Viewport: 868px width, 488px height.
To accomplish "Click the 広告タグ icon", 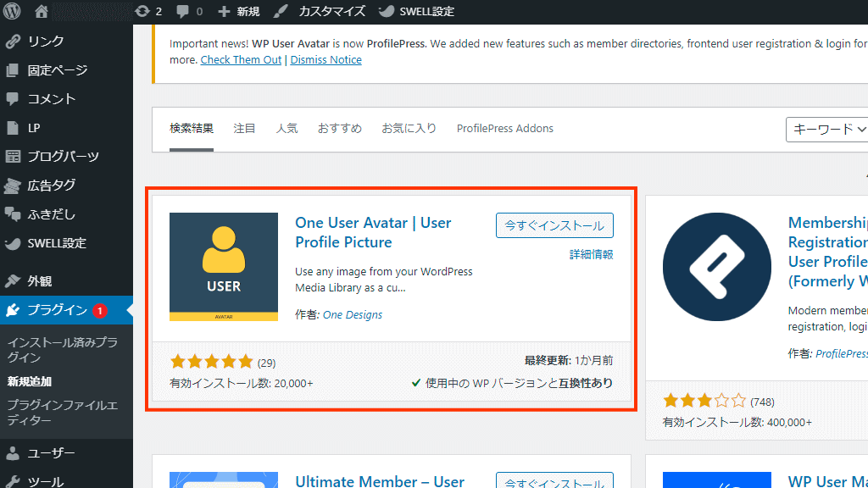I will (13, 186).
